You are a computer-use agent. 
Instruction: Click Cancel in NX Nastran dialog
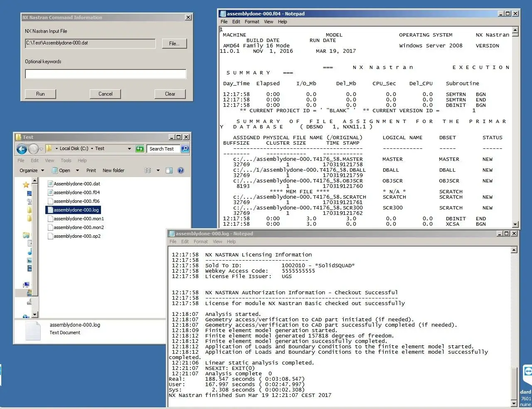point(105,94)
